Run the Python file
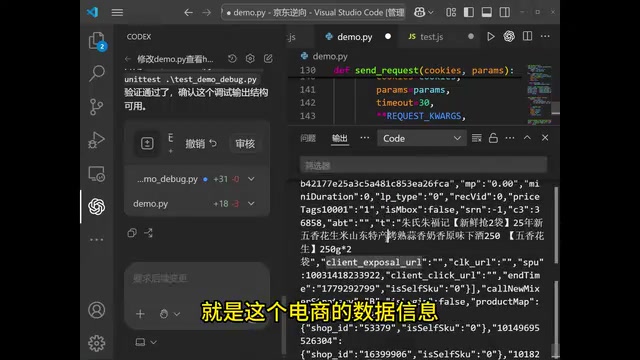 [491, 37]
